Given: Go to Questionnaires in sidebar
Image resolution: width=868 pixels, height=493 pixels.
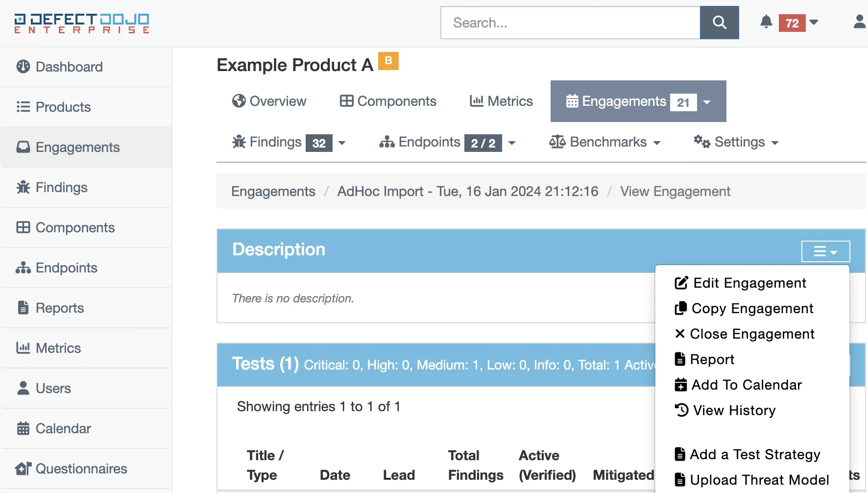Looking at the screenshot, I should (x=81, y=468).
